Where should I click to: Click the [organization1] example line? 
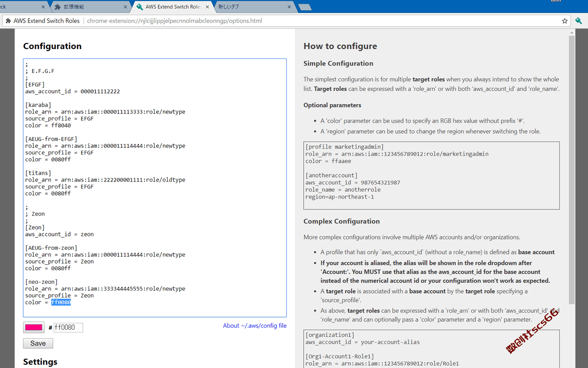pos(330,335)
